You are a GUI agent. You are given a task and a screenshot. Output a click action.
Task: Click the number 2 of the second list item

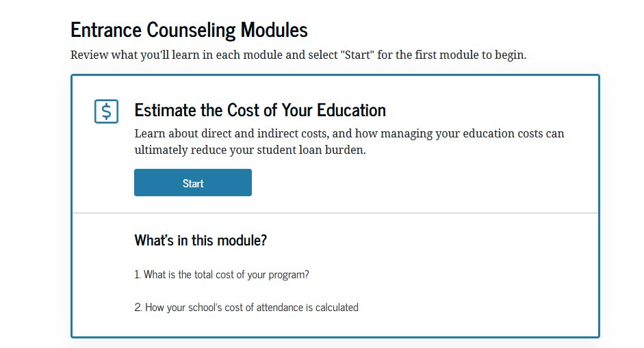click(x=138, y=308)
